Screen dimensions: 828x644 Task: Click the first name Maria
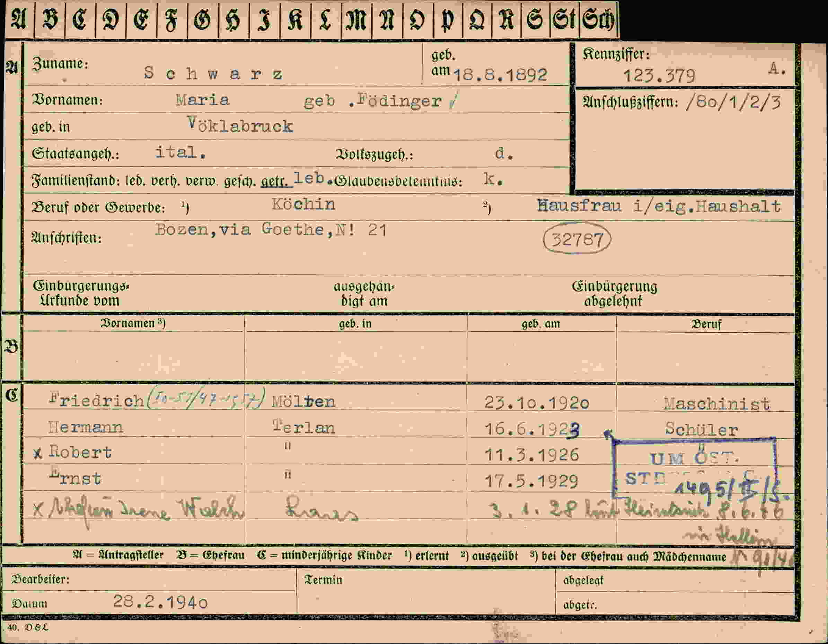pos(202,100)
